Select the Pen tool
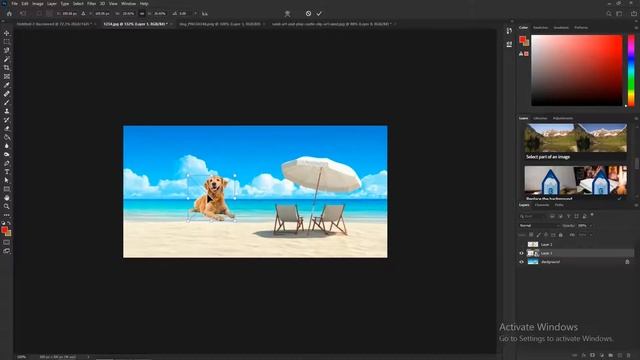The image size is (640, 360). (7, 163)
